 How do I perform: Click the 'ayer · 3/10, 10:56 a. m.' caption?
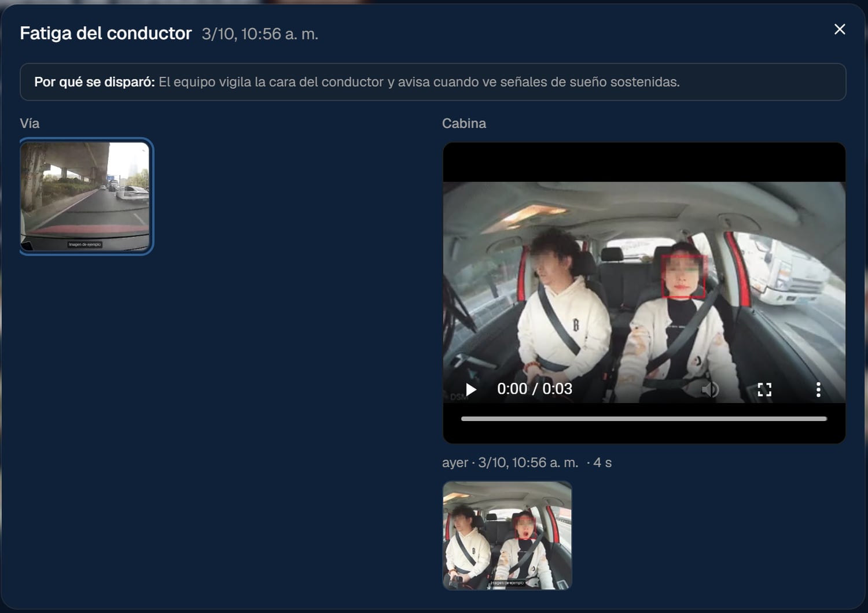point(510,463)
